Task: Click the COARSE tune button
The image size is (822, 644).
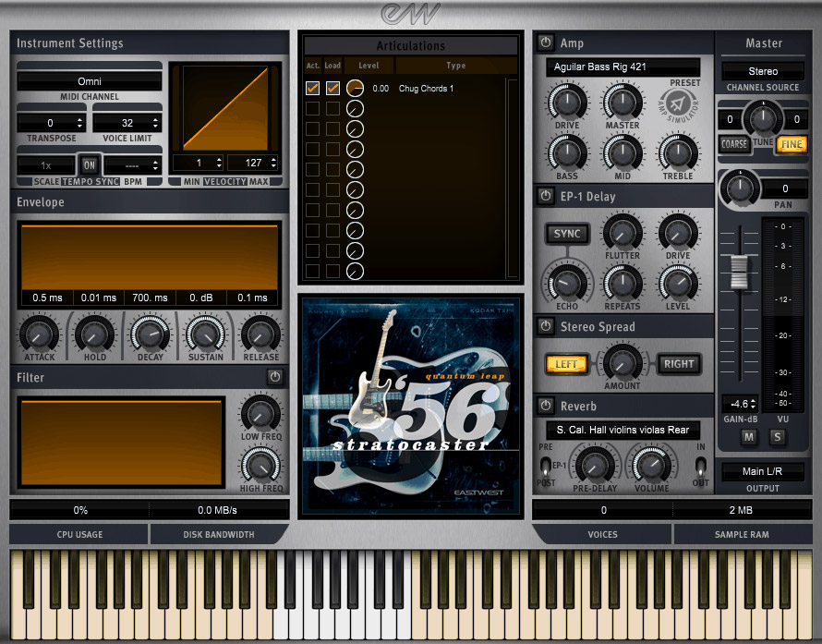Action: coord(734,144)
